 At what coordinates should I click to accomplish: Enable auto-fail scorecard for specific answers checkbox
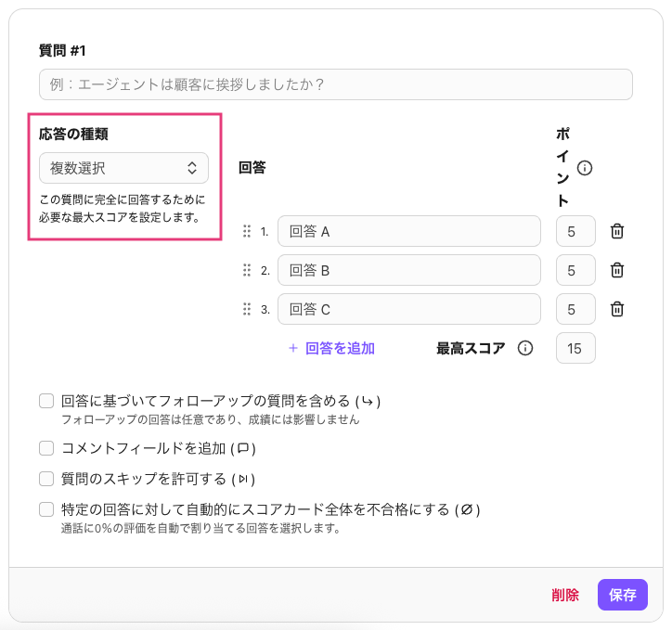(46, 509)
